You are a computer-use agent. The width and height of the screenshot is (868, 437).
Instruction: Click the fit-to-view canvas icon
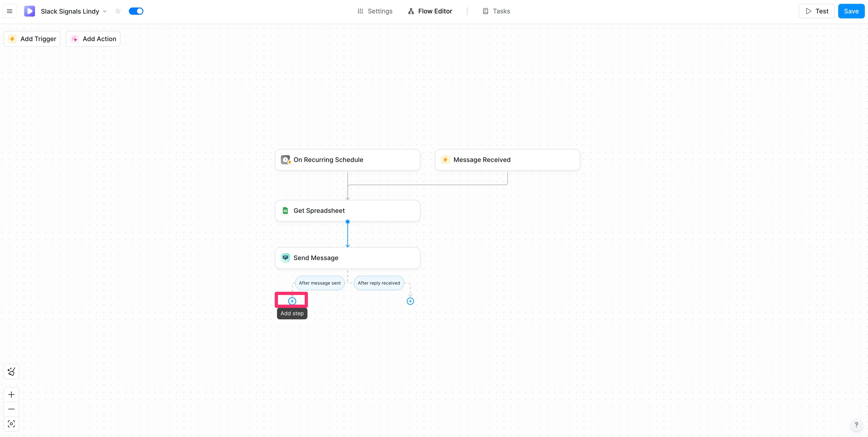pyautogui.click(x=11, y=424)
